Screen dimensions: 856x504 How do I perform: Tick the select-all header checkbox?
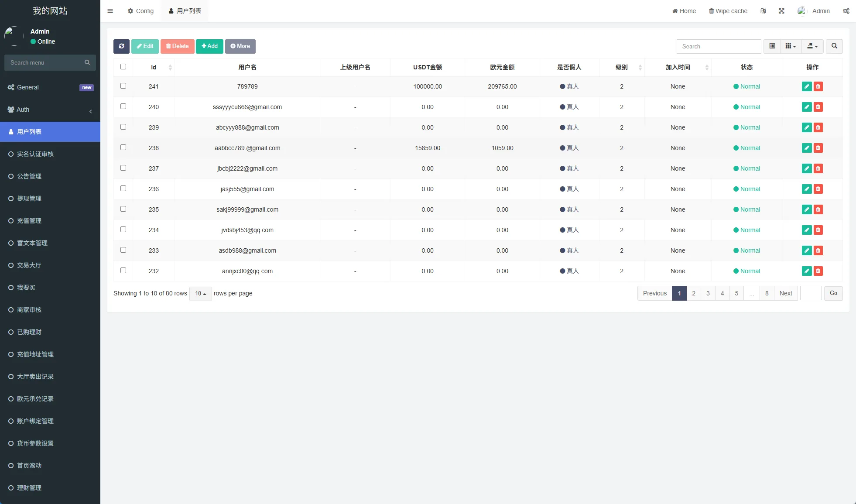click(x=123, y=67)
